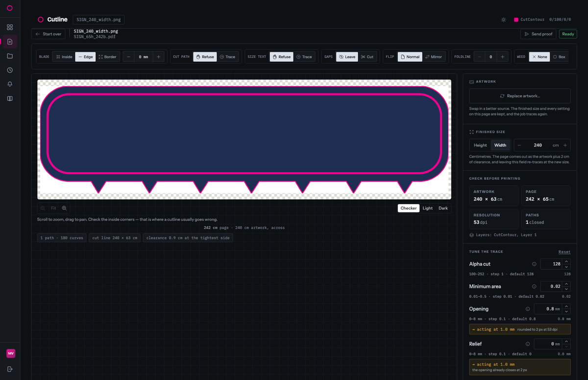Click the Opening info icon

528,309
